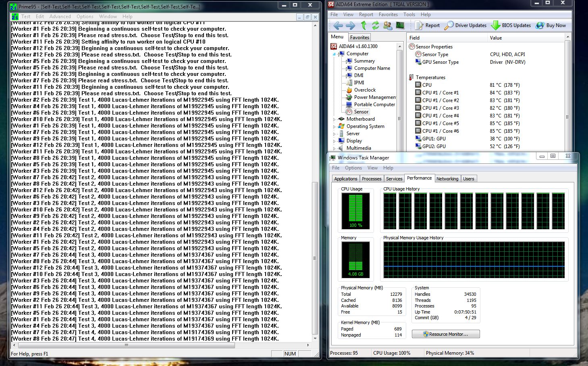This screenshot has width=588, height=366.
Task: Select the Overclock flame item in tree
Action: (x=361, y=90)
